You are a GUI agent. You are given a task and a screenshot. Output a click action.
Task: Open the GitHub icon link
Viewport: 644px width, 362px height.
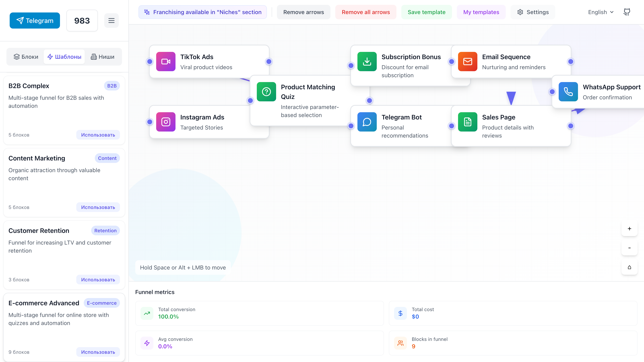627,12
